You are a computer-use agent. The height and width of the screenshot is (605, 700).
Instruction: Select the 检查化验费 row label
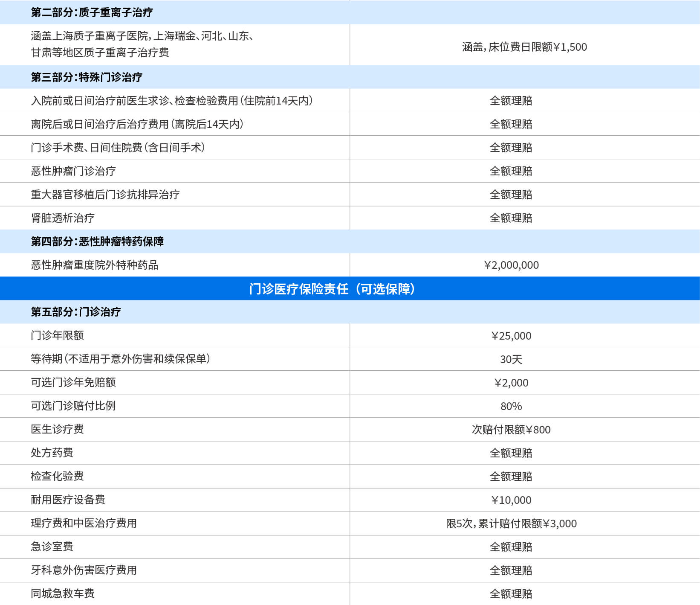57,476
